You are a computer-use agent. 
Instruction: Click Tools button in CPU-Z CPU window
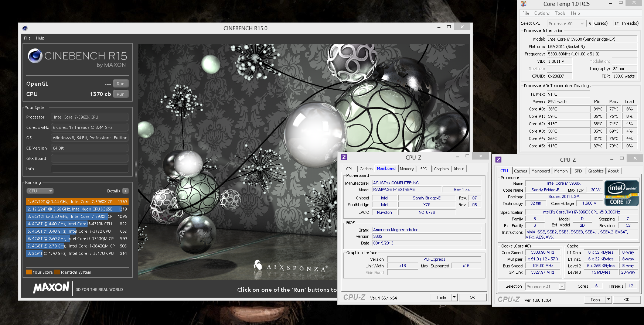click(596, 300)
